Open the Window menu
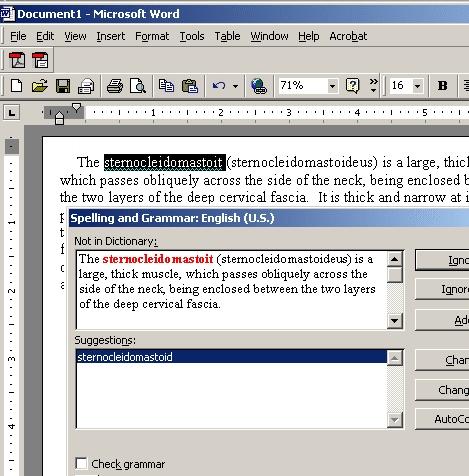Screen dimensions: 469x476 (269, 36)
